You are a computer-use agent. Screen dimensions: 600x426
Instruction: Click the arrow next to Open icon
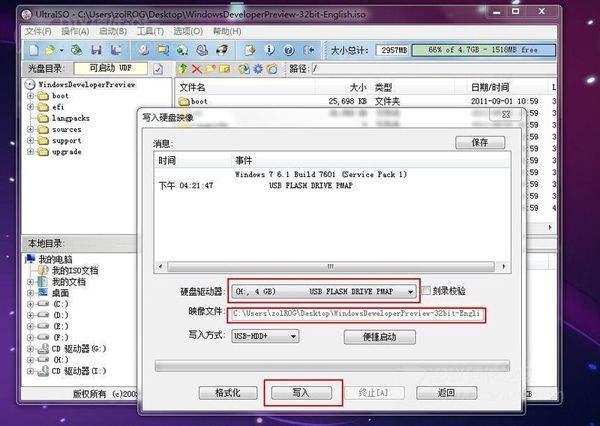pos(61,50)
